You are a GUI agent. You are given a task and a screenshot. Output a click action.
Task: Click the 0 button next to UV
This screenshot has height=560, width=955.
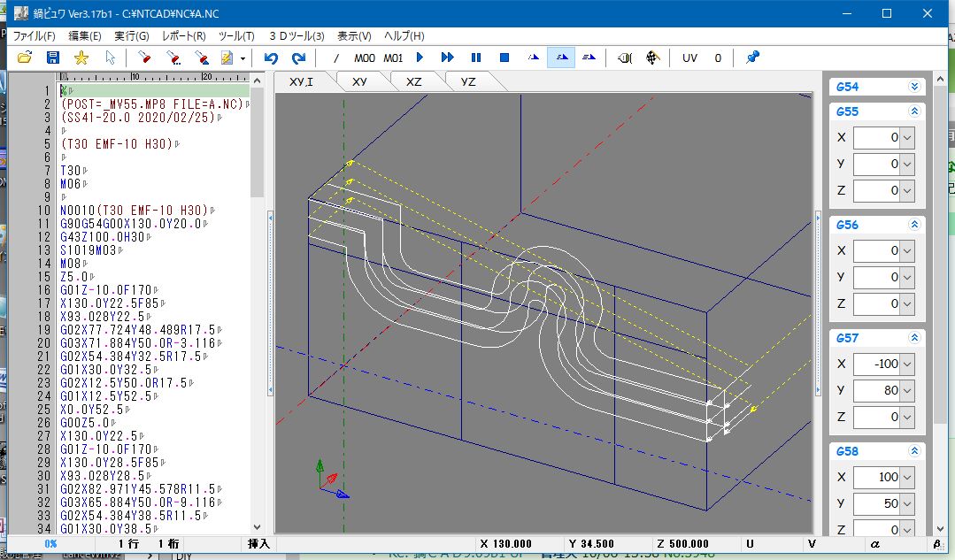pyautogui.click(x=718, y=58)
